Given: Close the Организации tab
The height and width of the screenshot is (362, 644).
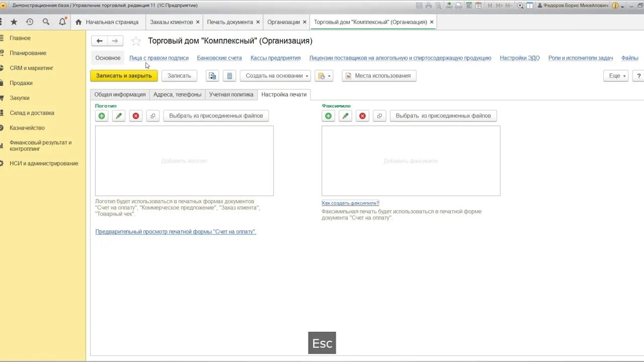Looking at the screenshot, I should click(x=304, y=22).
